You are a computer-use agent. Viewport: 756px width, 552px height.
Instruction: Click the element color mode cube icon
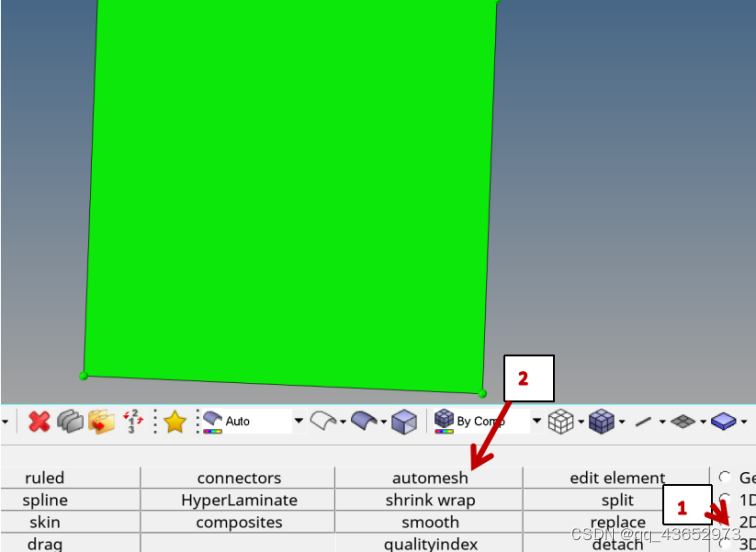(444, 421)
